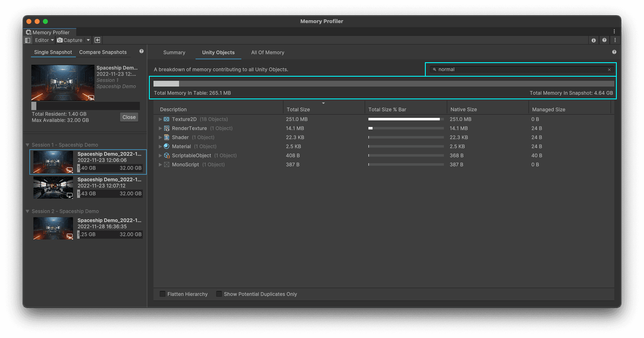Click the open snapshot preview image
This screenshot has height=338, width=644.
(x=63, y=83)
